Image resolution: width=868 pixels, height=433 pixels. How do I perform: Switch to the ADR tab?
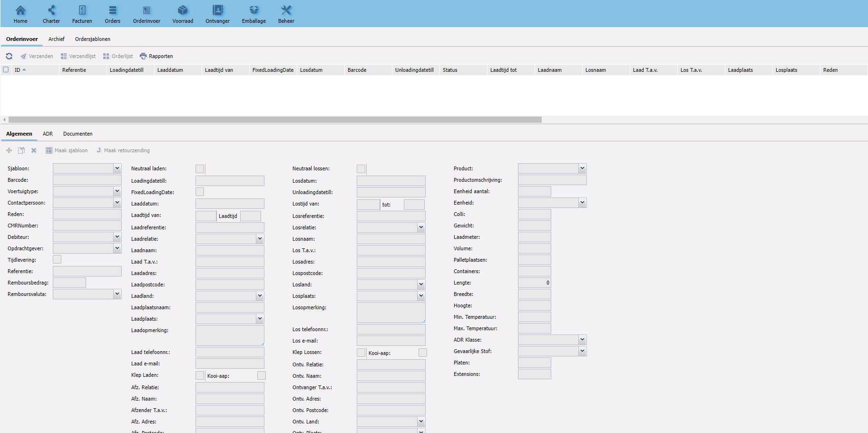pos(48,134)
